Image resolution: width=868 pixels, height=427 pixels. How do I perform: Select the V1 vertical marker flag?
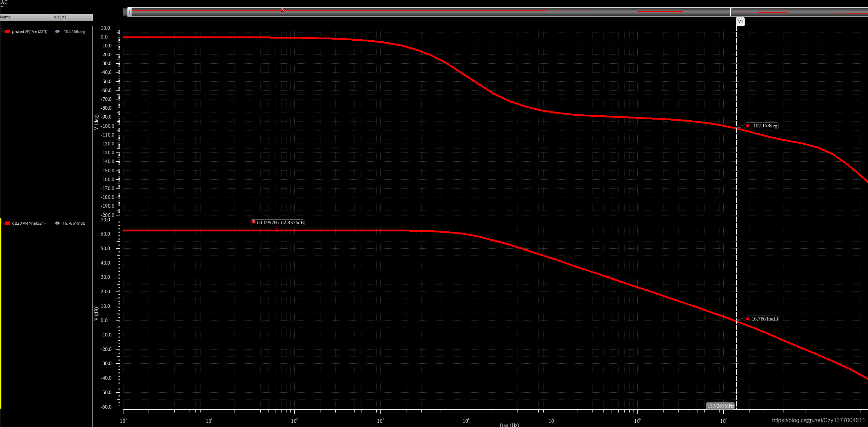pos(740,22)
